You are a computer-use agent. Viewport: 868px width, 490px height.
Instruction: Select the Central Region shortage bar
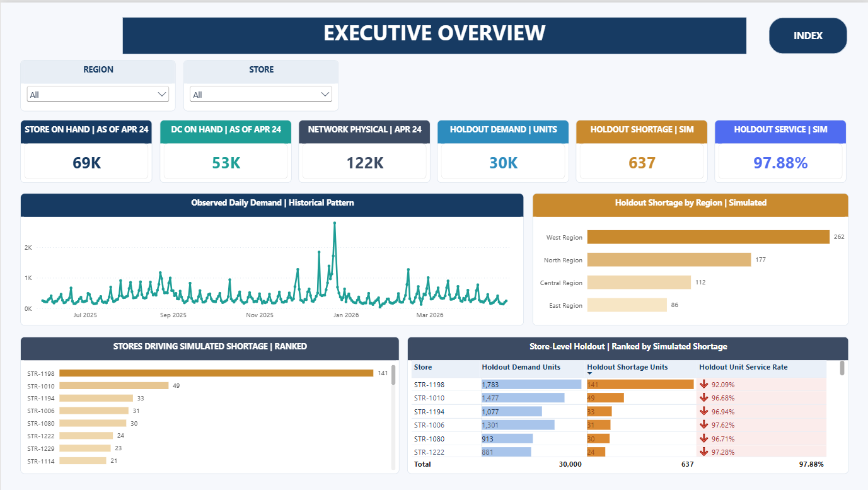click(639, 283)
